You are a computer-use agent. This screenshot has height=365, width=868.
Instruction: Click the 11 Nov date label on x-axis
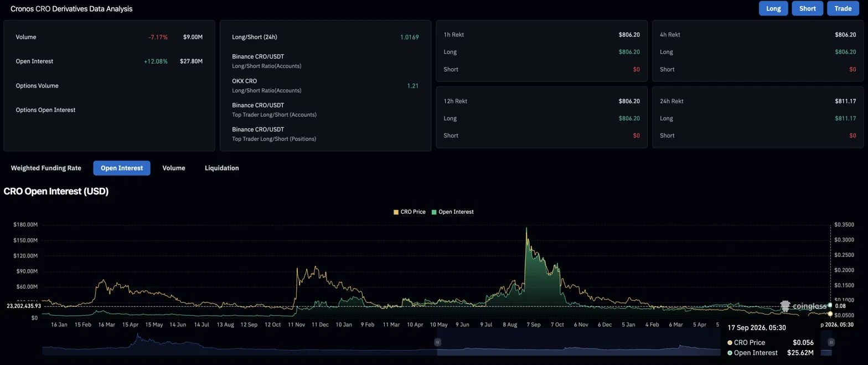point(296,325)
